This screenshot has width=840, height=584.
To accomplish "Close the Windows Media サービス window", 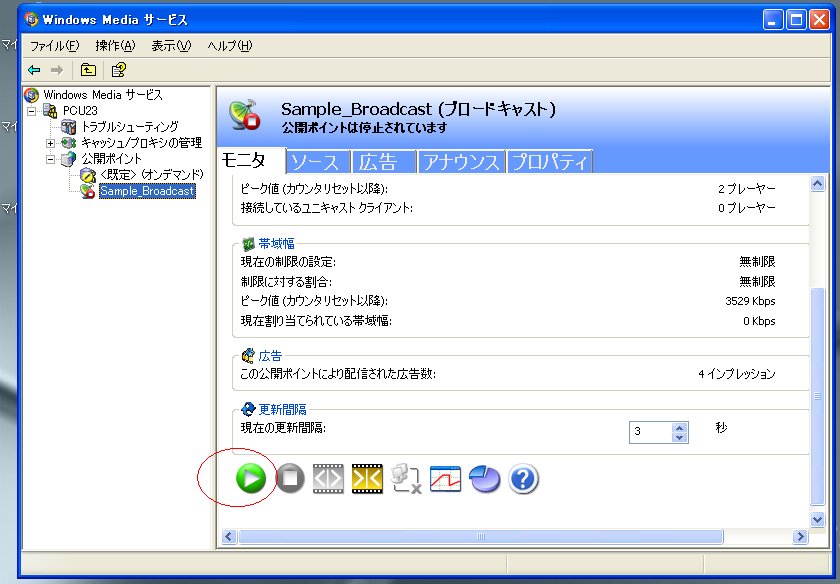I will (x=819, y=20).
